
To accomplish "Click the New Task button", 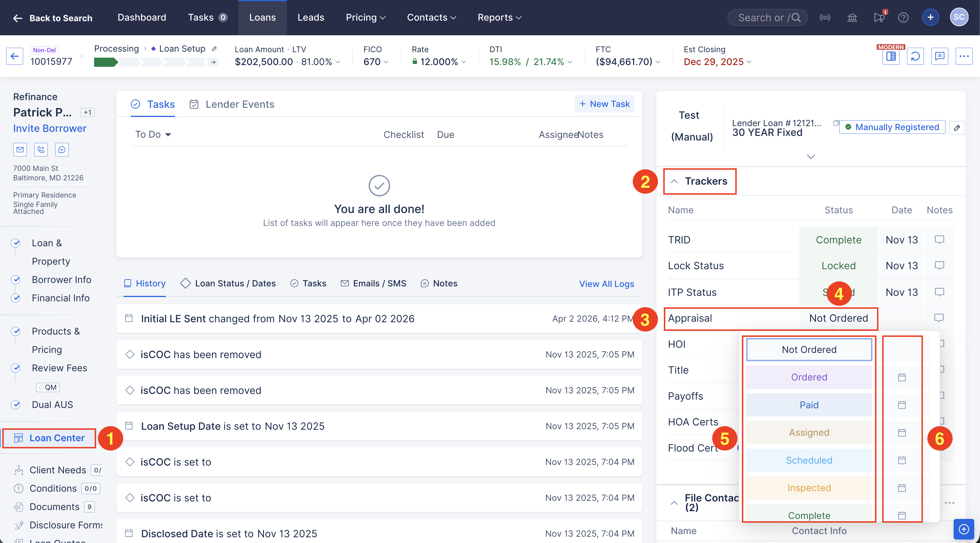I will (x=604, y=104).
